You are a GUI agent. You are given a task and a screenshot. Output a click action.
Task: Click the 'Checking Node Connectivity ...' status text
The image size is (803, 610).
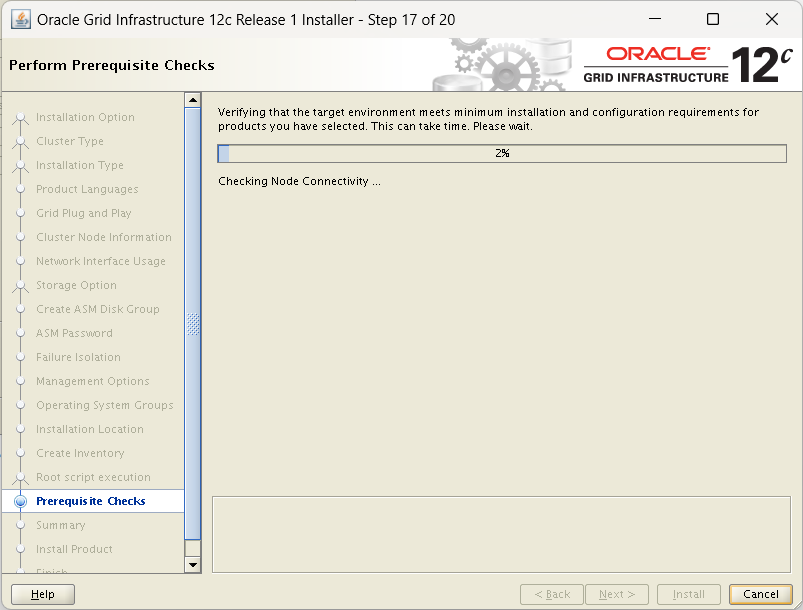pyautogui.click(x=299, y=181)
